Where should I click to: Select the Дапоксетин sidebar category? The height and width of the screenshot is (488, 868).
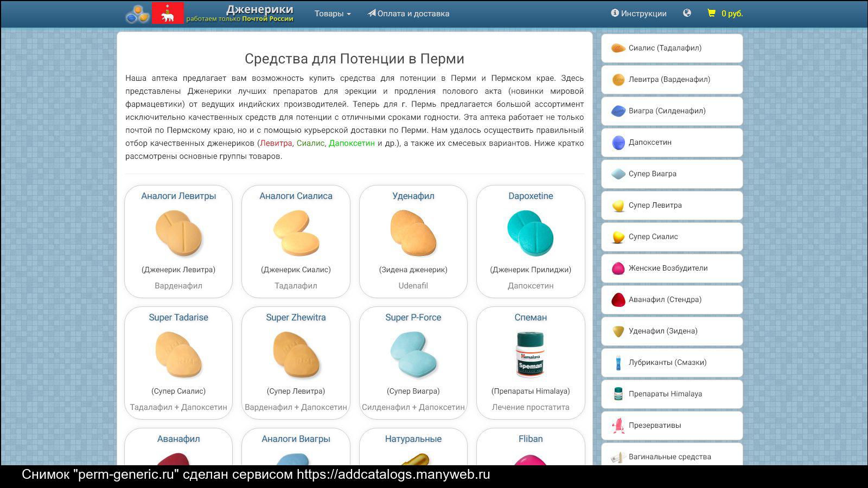[x=672, y=142]
